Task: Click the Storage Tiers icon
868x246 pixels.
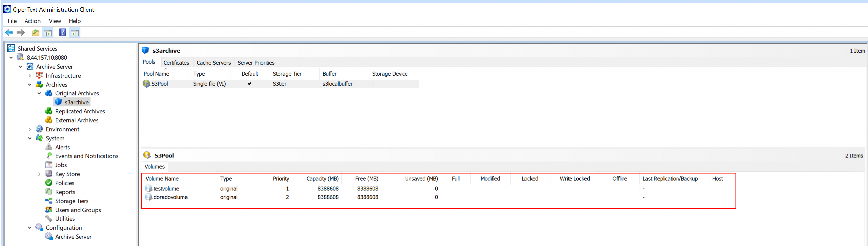Action: click(x=49, y=201)
